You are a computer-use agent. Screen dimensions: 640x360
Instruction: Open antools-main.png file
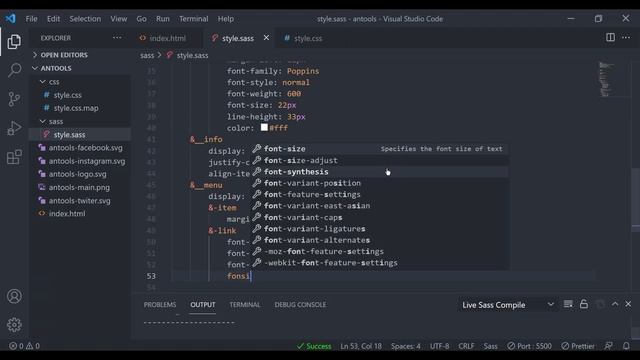[80, 187]
